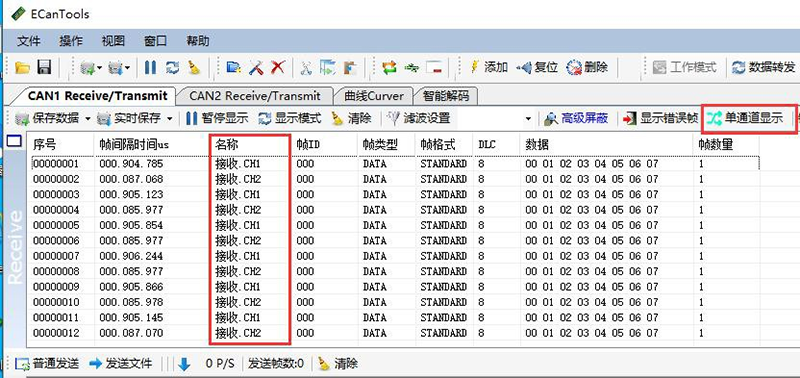Open 滤波设置 (filter settings)
The image size is (800, 378).
point(419,118)
